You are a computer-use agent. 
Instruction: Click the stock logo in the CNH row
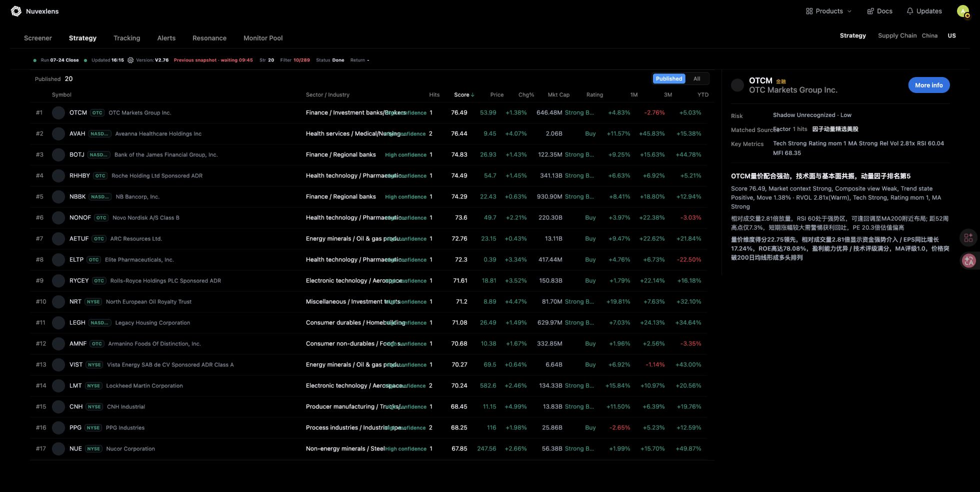pos(58,406)
